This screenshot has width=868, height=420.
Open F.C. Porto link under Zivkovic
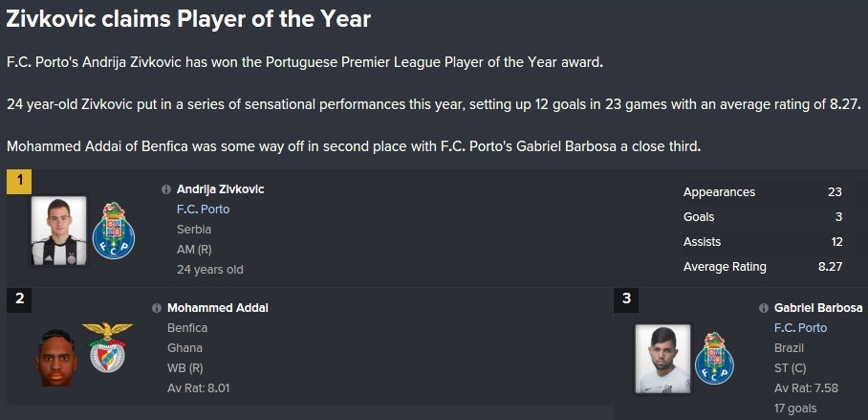coord(204,210)
